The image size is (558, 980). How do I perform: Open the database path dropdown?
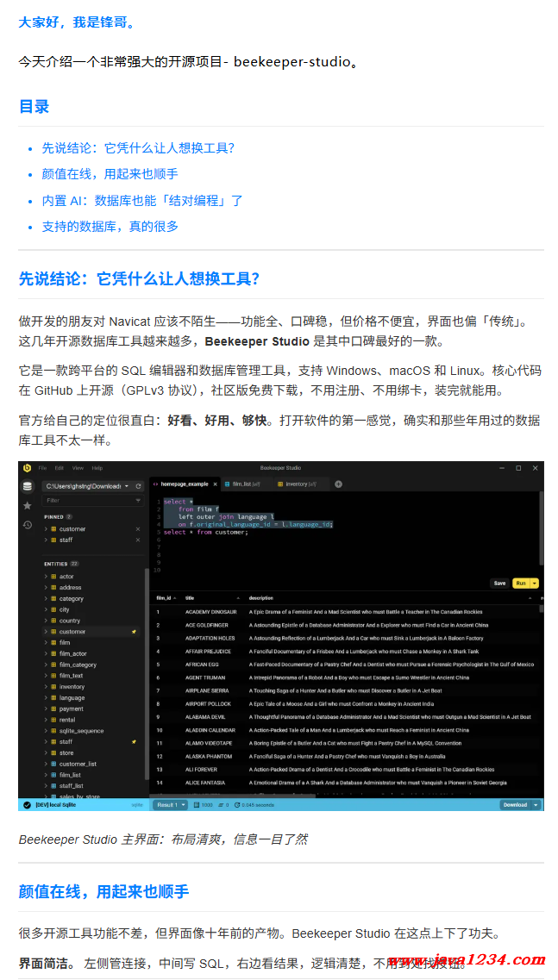click(127, 486)
